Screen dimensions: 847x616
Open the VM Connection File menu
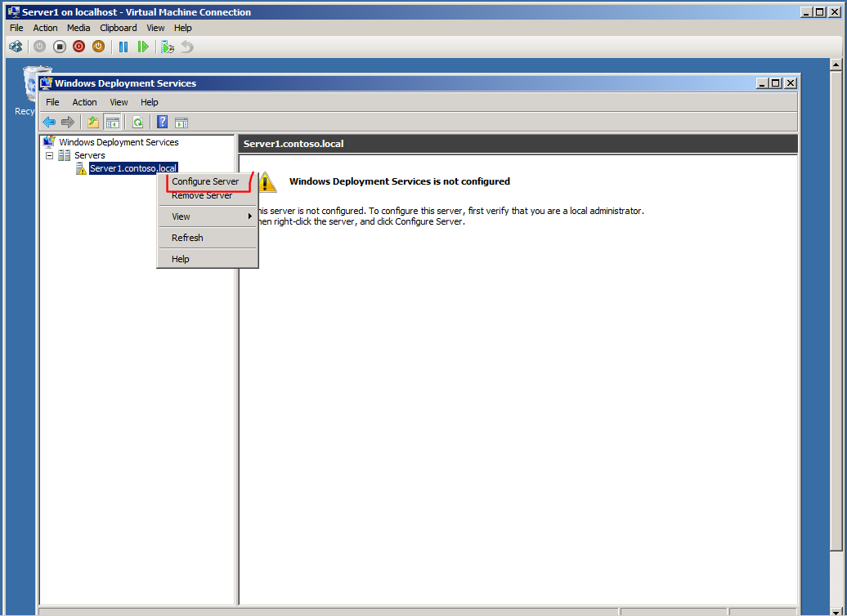click(x=16, y=28)
